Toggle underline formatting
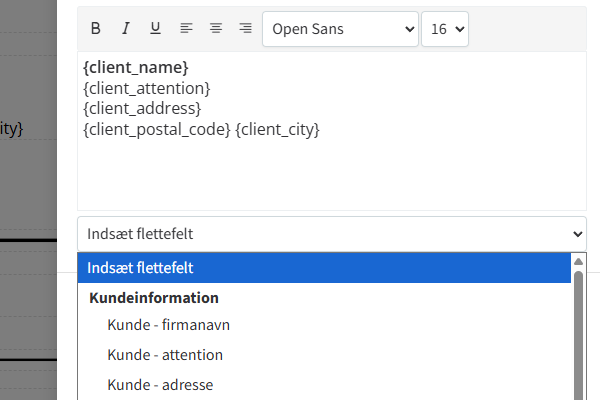This screenshot has width=600, height=400. pyautogui.click(x=155, y=29)
